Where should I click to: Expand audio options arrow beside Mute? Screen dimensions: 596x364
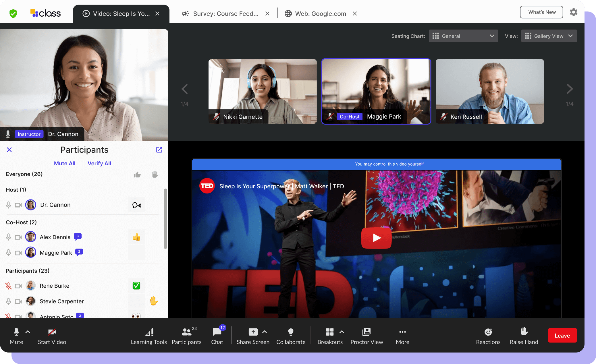tap(28, 332)
